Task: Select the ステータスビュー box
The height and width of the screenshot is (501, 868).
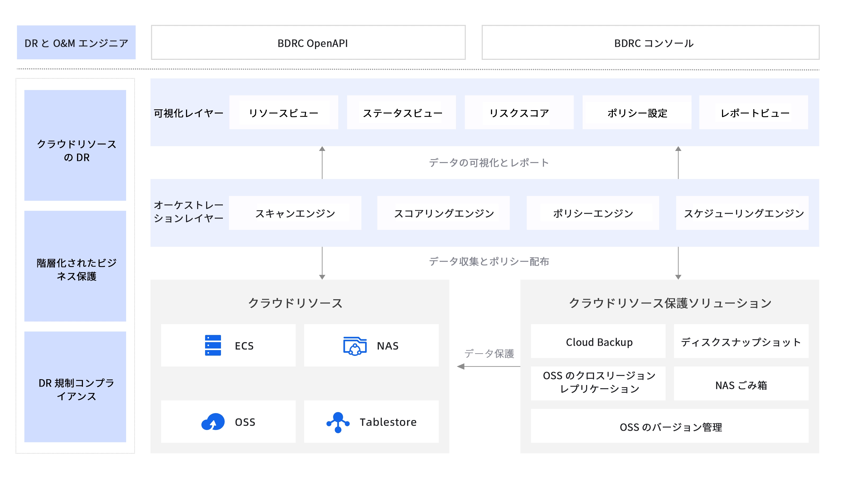Action: 401,113
